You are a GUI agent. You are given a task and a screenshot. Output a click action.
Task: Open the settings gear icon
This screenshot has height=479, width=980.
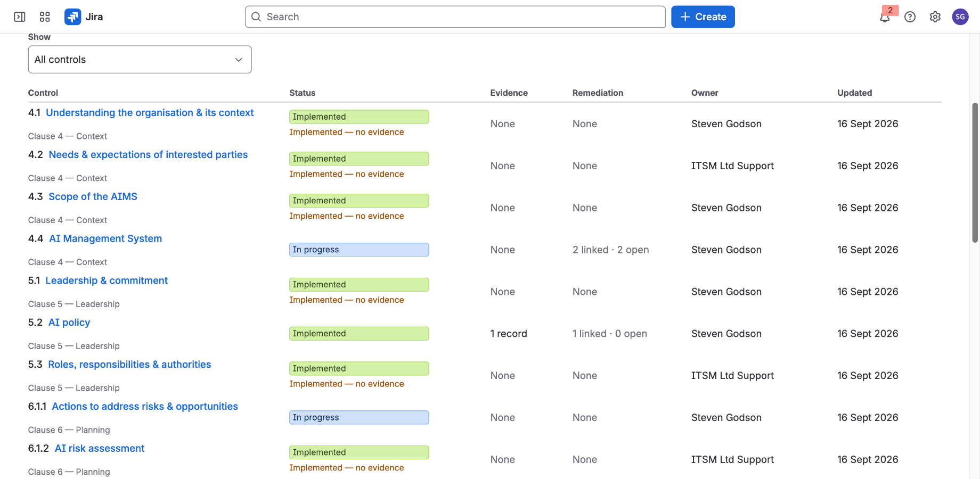tap(935, 17)
